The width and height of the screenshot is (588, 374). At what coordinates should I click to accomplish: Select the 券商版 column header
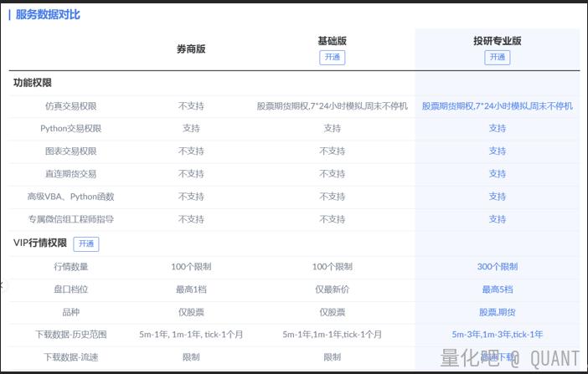tap(191, 49)
